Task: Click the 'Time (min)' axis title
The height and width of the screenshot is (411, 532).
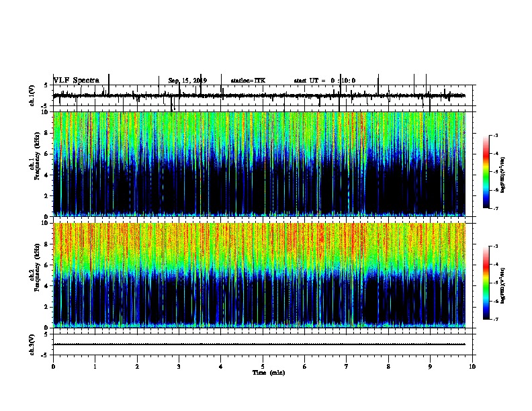Action: 269,373
